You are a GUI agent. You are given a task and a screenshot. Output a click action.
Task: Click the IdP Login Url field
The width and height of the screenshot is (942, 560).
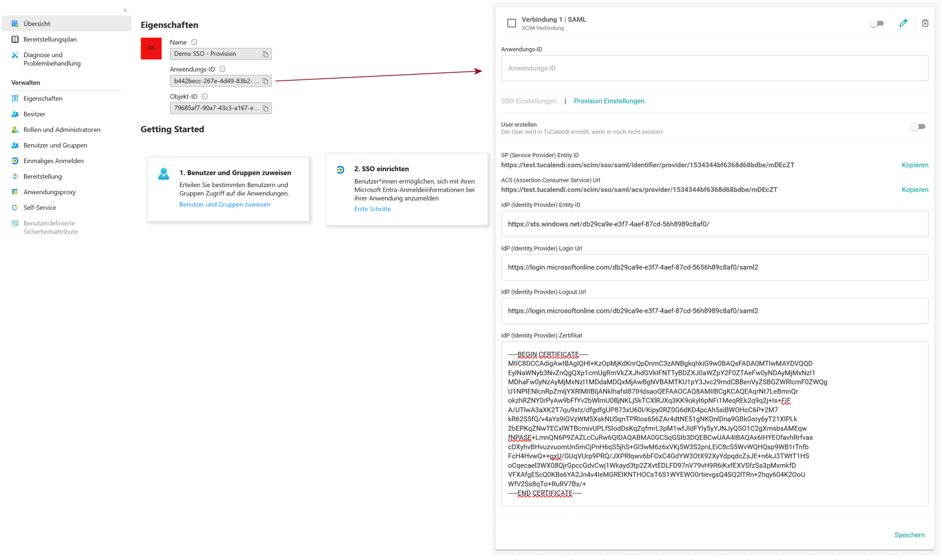(x=715, y=268)
